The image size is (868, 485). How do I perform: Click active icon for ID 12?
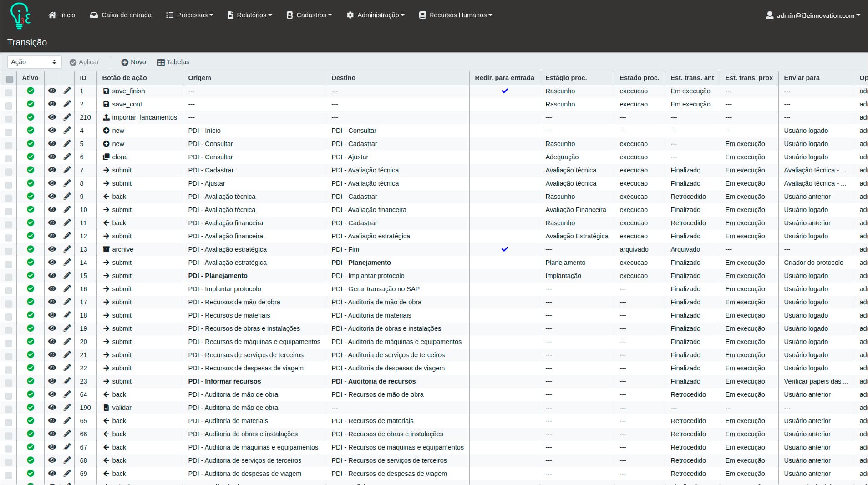click(x=30, y=236)
